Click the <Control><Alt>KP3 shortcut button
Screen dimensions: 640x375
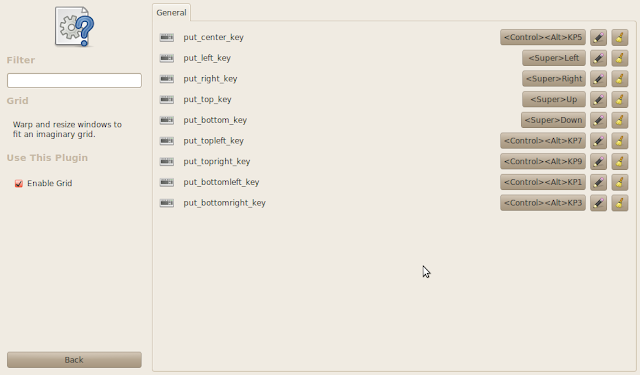point(543,203)
